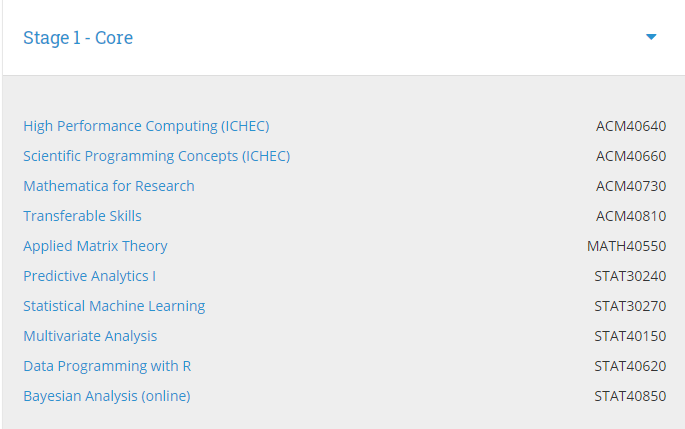Open Scientific Programming Concepts (ICHEC) link
This screenshot has width=685, height=429.
point(156,156)
